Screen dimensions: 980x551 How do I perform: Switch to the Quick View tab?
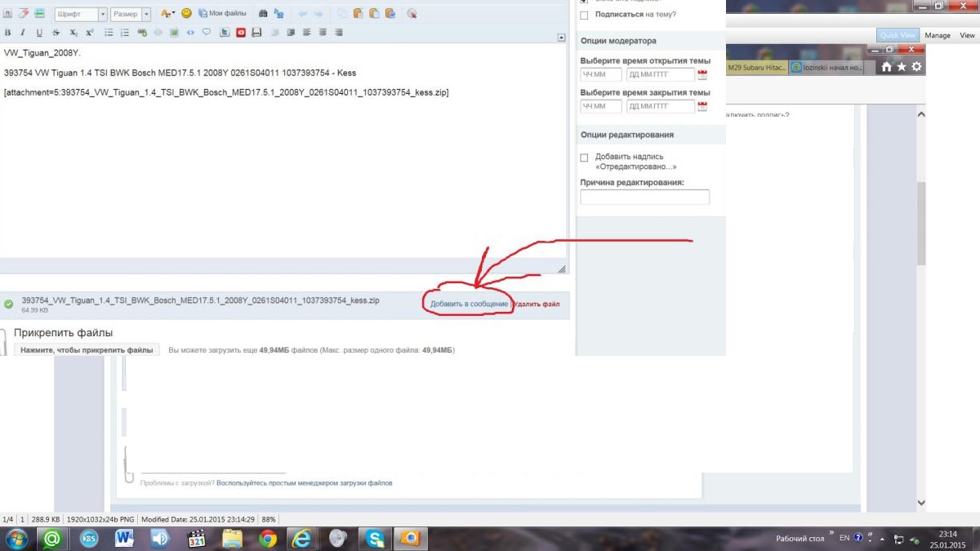click(898, 35)
